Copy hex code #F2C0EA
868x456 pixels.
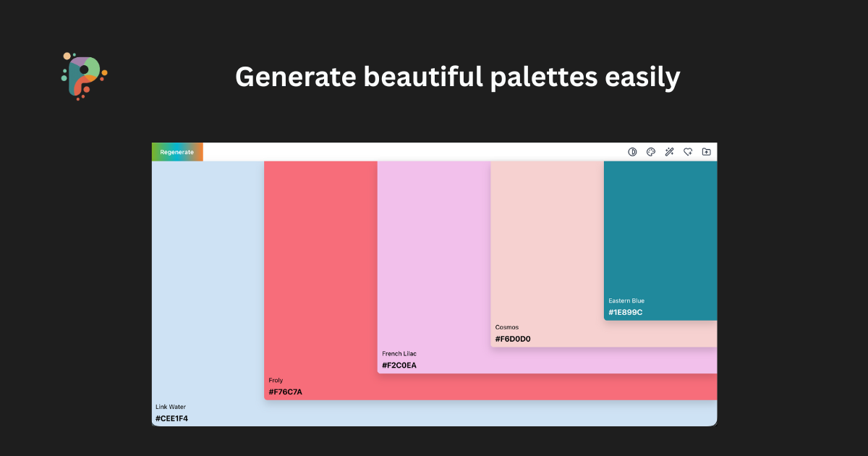click(399, 365)
